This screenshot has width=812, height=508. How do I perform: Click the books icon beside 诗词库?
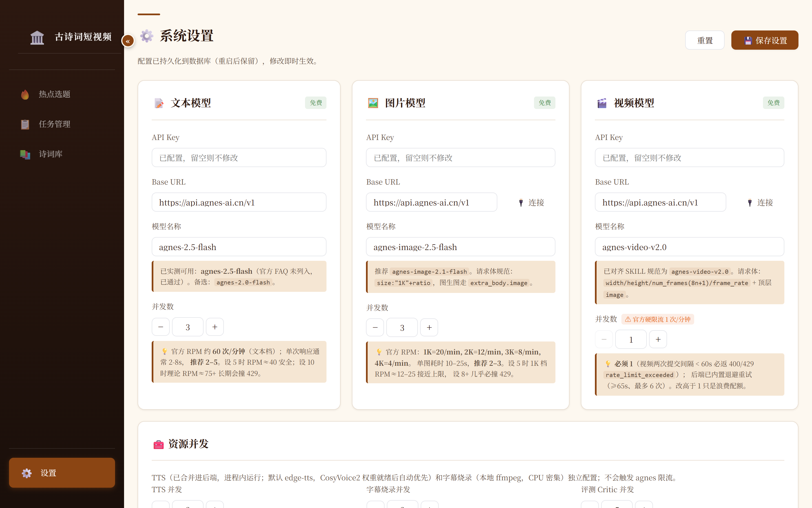(x=25, y=154)
